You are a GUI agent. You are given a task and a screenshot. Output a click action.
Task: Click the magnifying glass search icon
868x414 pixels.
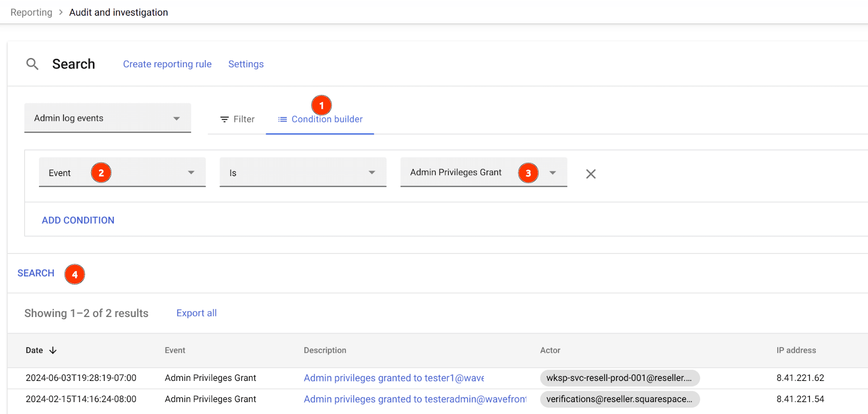click(32, 64)
